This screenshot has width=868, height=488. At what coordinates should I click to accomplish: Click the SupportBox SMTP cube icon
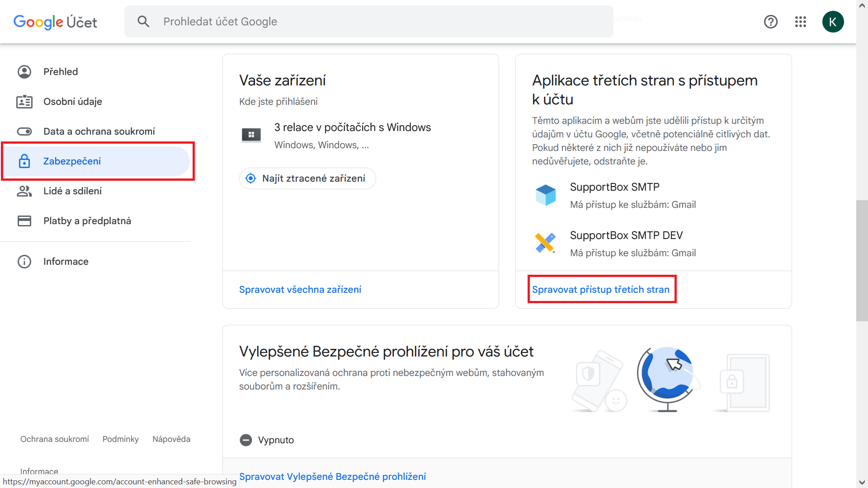546,195
